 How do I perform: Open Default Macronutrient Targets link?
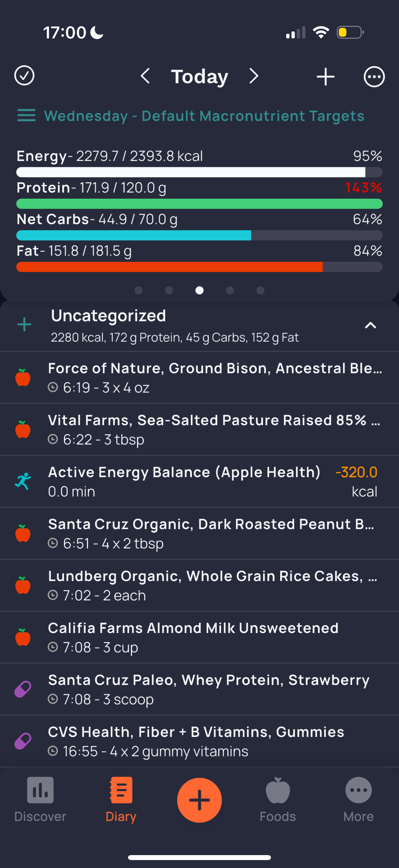pyautogui.click(x=204, y=116)
